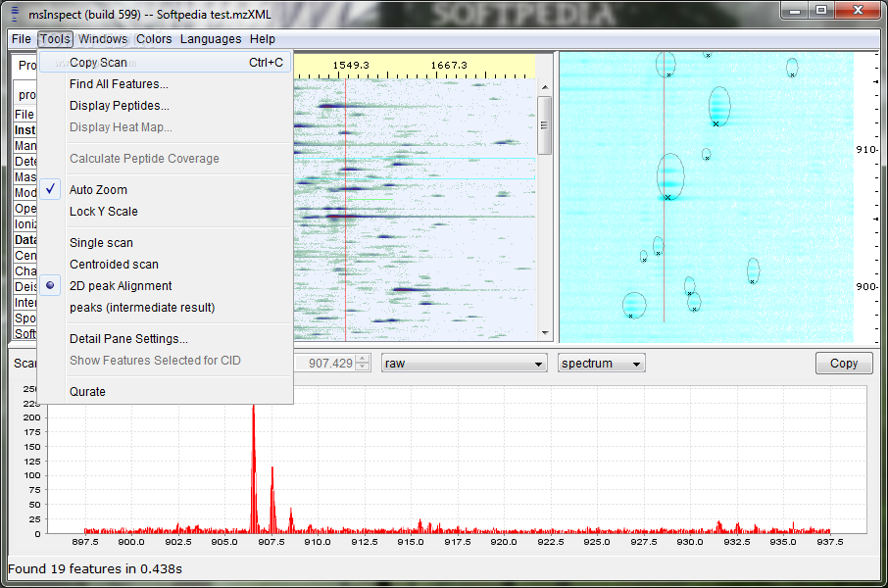The width and height of the screenshot is (888, 588).
Task: Select Display Peptides menu entry
Action: click(x=166, y=106)
